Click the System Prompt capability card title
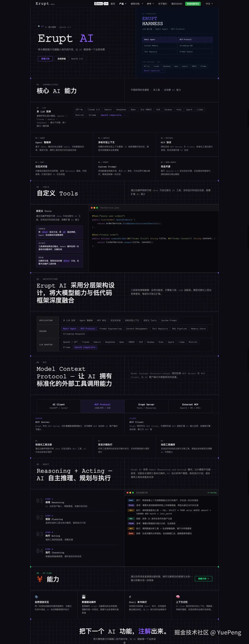Viewport: 249px width, 644px height. click(x=107, y=167)
